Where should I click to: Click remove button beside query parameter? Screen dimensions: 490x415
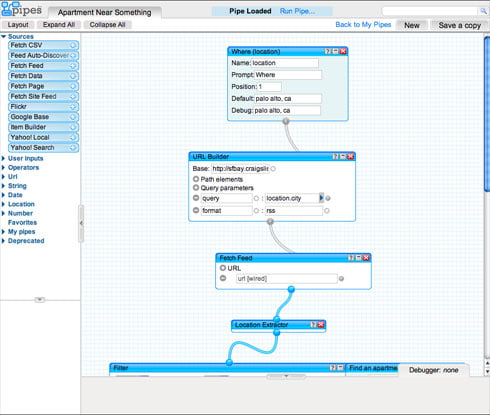(x=196, y=198)
